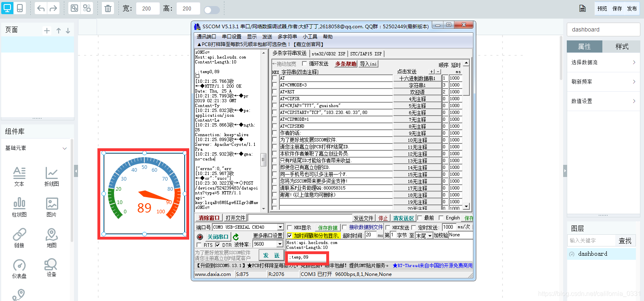Click the red record icon in SSCOM
The image size is (644, 301).
(200, 237)
